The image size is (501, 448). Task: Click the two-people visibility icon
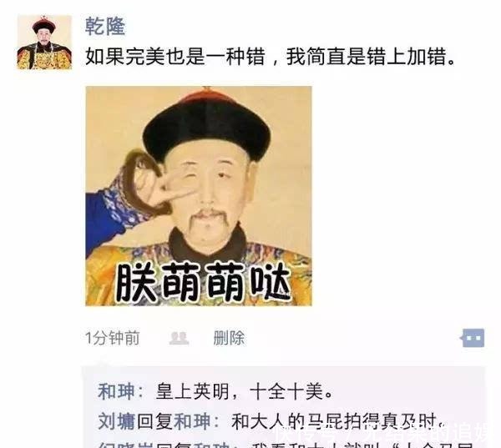click(179, 338)
